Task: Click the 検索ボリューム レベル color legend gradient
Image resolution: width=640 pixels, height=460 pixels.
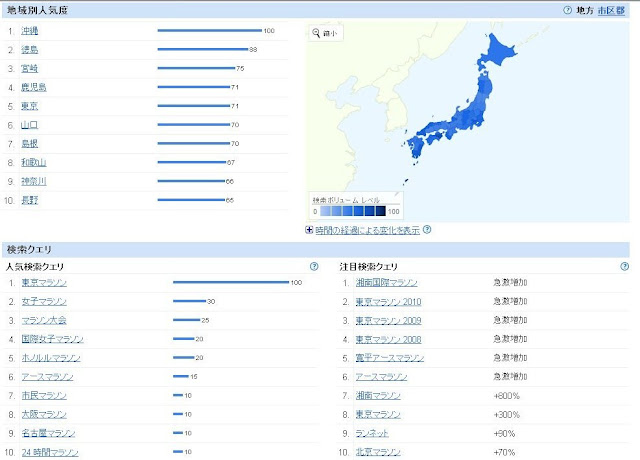Action: 353,211
